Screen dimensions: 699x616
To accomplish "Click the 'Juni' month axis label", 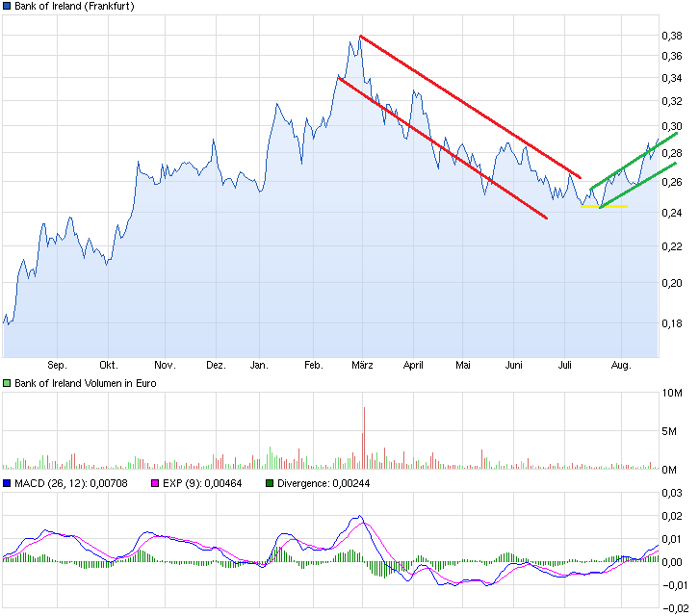I will (x=513, y=366).
